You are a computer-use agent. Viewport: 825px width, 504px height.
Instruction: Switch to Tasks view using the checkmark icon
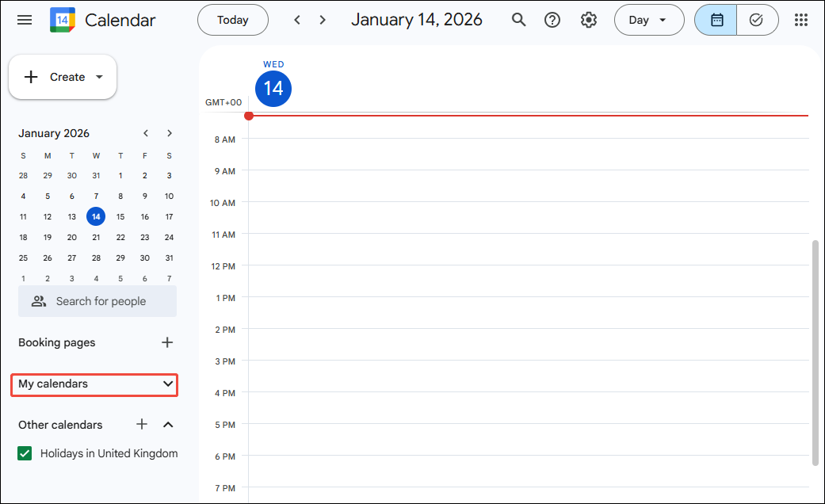pos(756,20)
